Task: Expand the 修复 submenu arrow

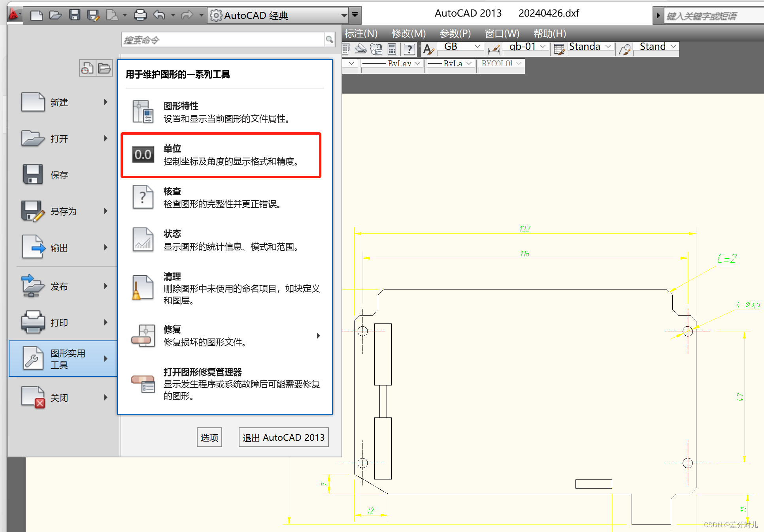Action: (318, 336)
